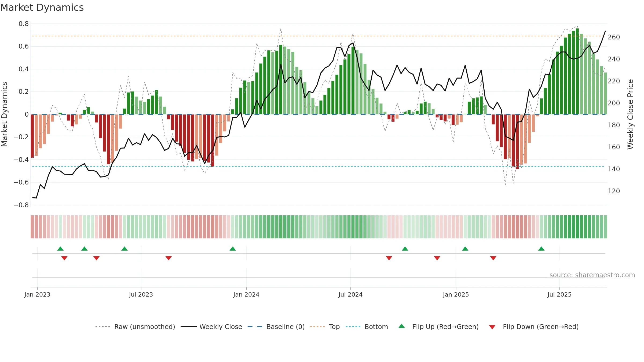The image size is (644, 362).
Task: Toggle Flip Down (Green→Red) legend entry
Action: pyautogui.click(x=534, y=327)
